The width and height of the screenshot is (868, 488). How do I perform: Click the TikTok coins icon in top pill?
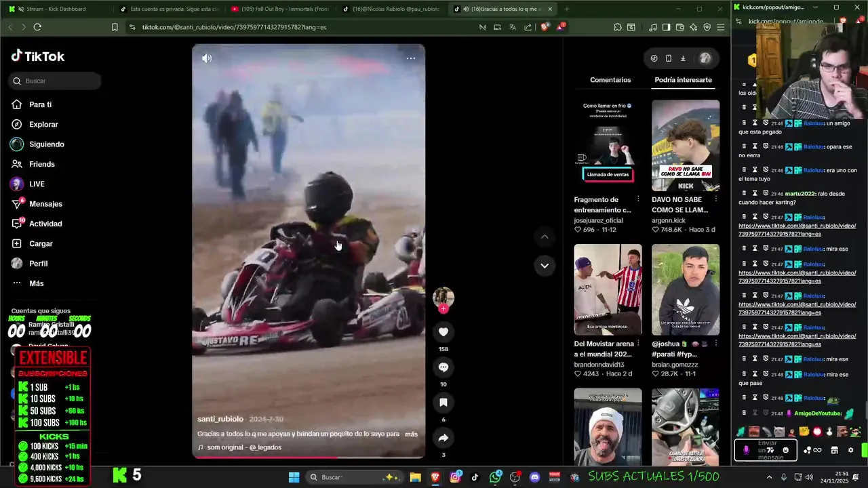tap(654, 58)
